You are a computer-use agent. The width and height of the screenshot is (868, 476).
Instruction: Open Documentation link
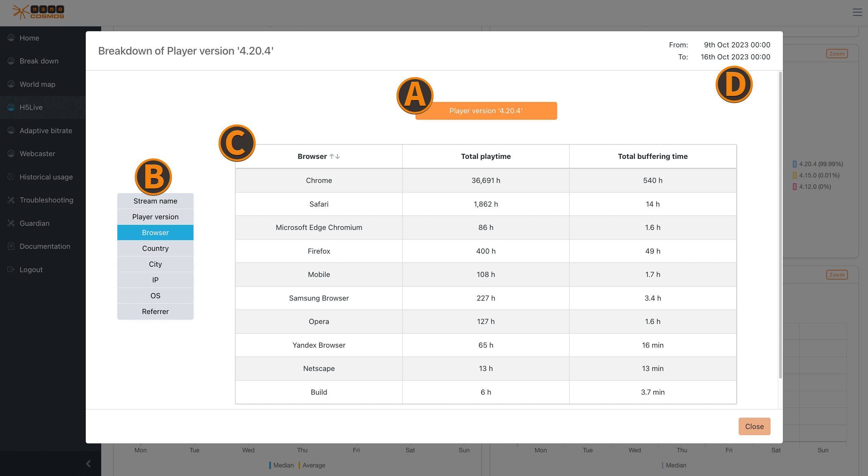pos(45,246)
